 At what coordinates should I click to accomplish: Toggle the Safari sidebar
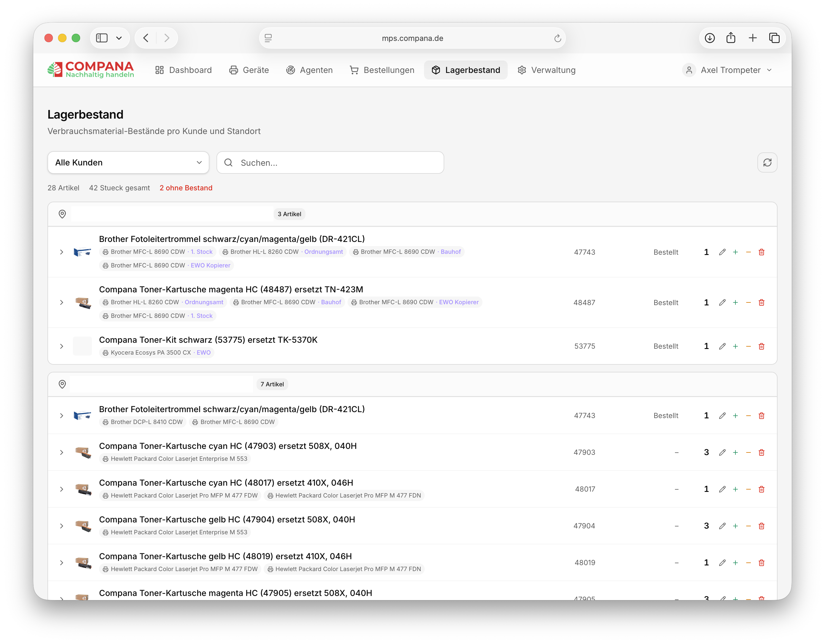pyautogui.click(x=102, y=38)
